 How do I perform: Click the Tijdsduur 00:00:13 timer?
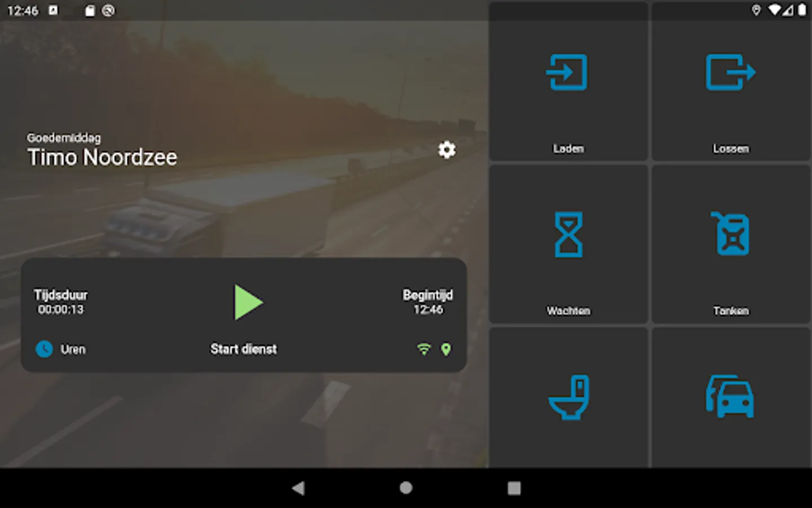tap(60, 302)
